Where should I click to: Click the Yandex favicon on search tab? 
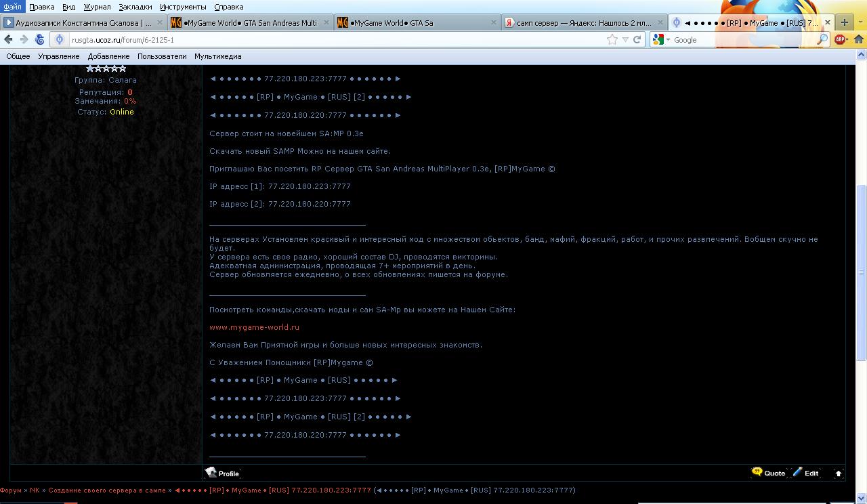[x=509, y=22]
